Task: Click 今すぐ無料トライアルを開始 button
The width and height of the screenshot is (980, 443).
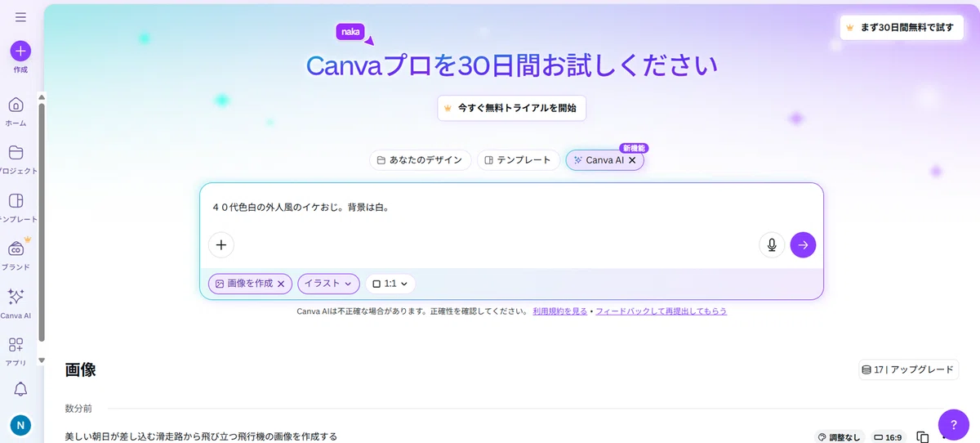Action: [512, 108]
